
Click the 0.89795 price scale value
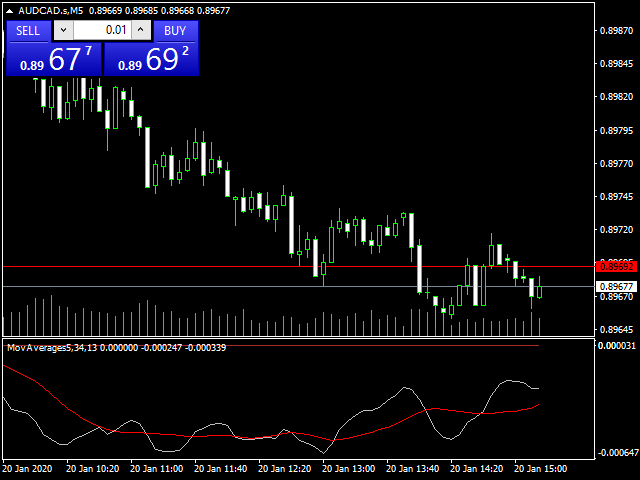tap(616, 131)
